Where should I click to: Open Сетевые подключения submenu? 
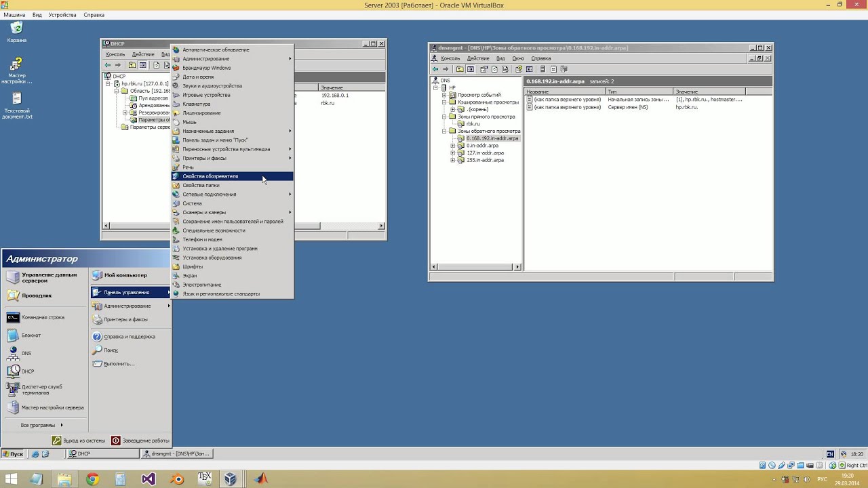pyautogui.click(x=232, y=194)
